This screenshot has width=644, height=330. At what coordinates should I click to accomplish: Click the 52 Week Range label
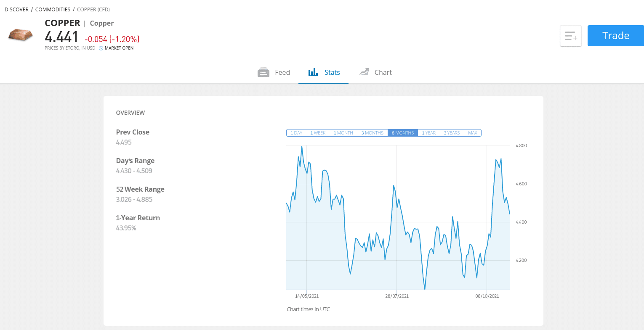140,189
